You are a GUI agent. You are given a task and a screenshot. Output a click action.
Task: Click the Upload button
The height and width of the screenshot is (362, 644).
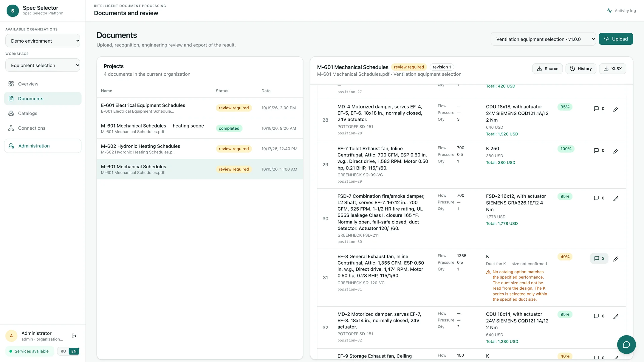[x=616, y=39]
